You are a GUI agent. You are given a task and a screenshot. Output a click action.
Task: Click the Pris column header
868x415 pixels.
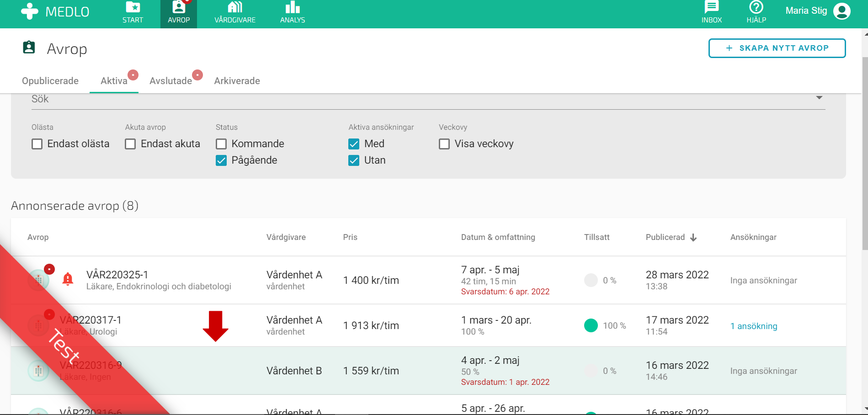click(x=350, y=237)
